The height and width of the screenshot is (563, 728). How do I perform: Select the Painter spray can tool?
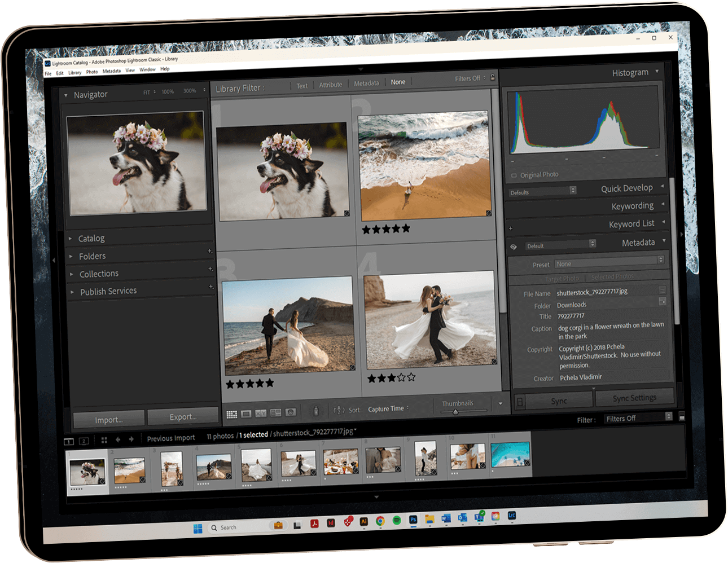click(316, 411)
